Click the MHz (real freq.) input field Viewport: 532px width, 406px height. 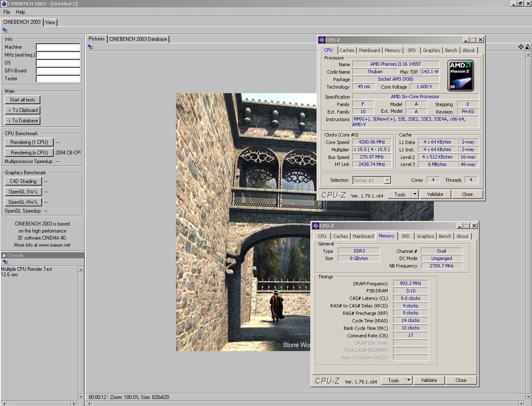(58, 55)
